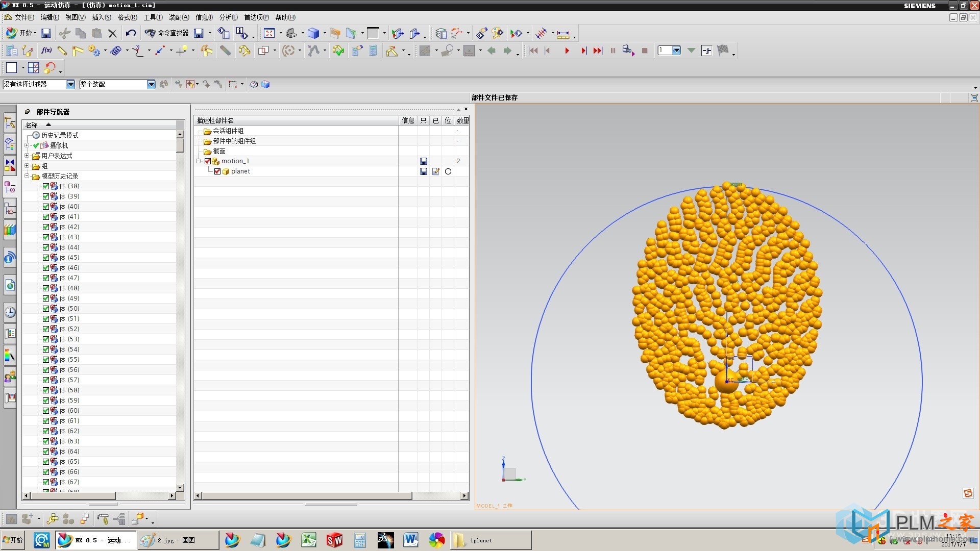This screenshot has height=551, width=980.
Task: Click the Undo arrow icon
Action: [131, 34]
